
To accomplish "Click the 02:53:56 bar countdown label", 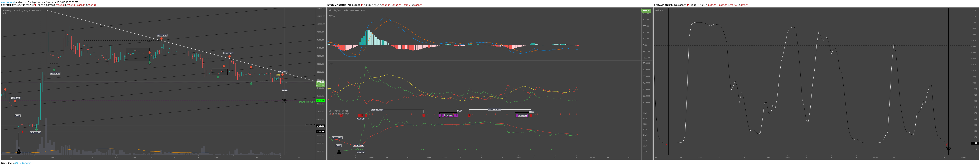I will point(320,85).
